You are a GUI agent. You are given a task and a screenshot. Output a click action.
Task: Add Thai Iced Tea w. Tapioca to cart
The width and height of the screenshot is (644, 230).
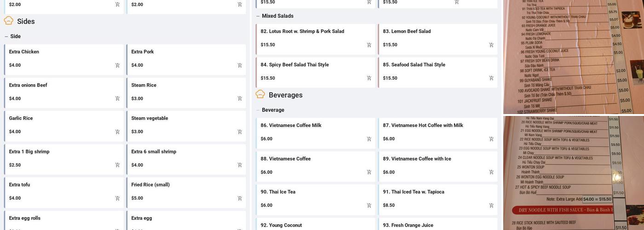(491, 206)
